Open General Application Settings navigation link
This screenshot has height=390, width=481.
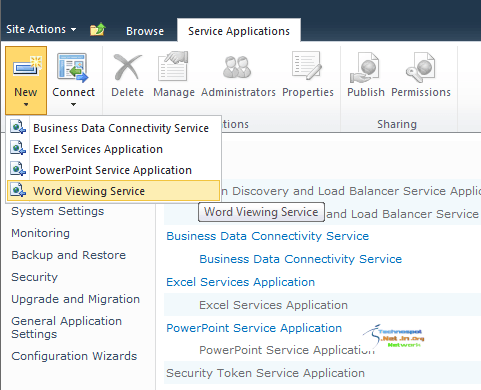tap(66, 328)
